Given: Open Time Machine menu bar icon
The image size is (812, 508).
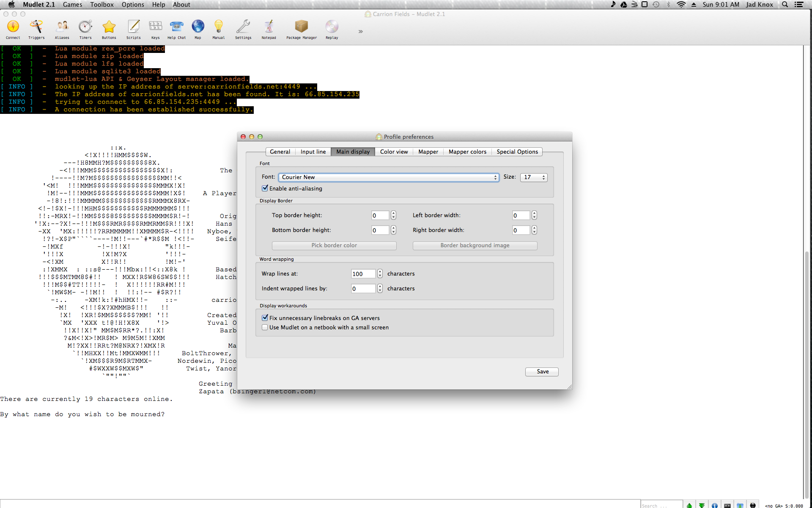Looking at the screenshot, I should 656,5.
